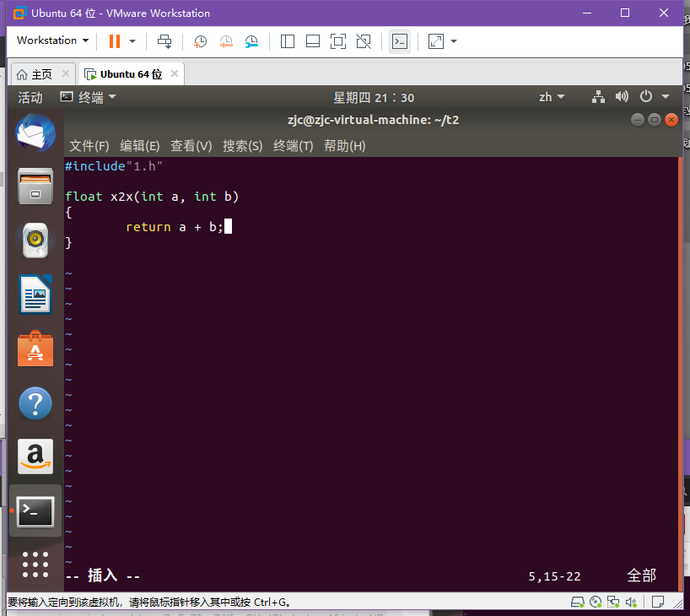Toggle the console view button

[400, 41]
